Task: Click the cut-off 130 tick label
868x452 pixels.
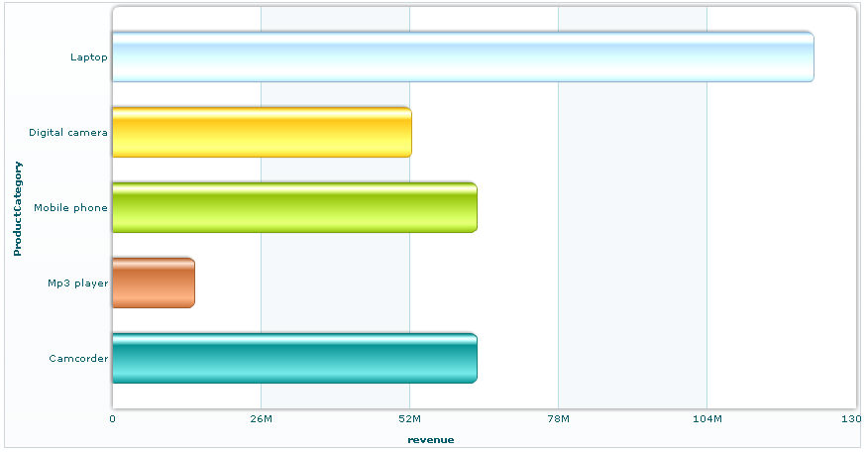Action: (x=850, y=420)
